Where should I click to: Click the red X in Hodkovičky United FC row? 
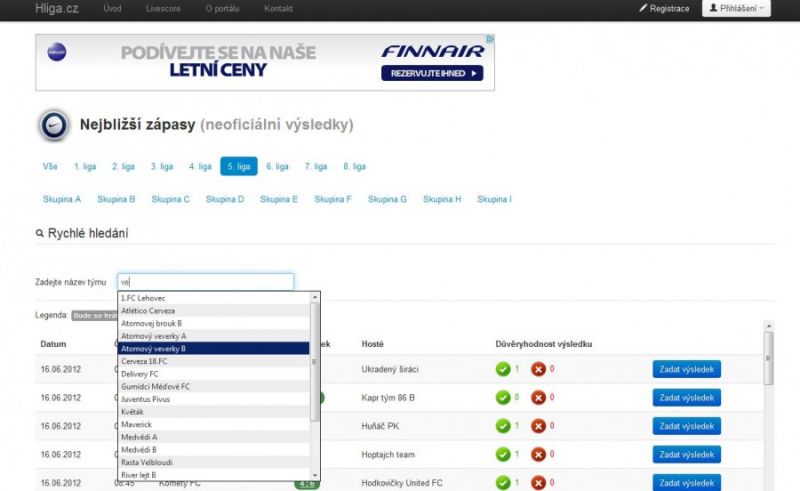click(538, 483)
